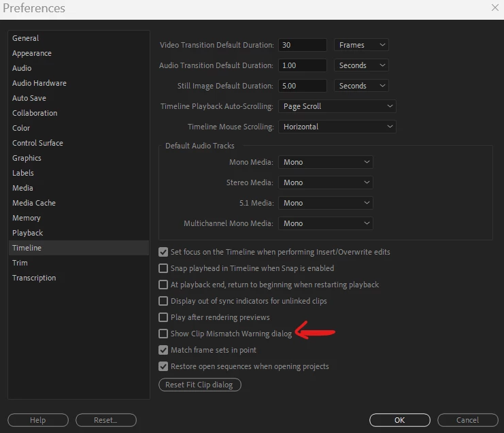Open General preferences category
The height and width of the screenshot is (433, 504).
[x=79, y=38]
